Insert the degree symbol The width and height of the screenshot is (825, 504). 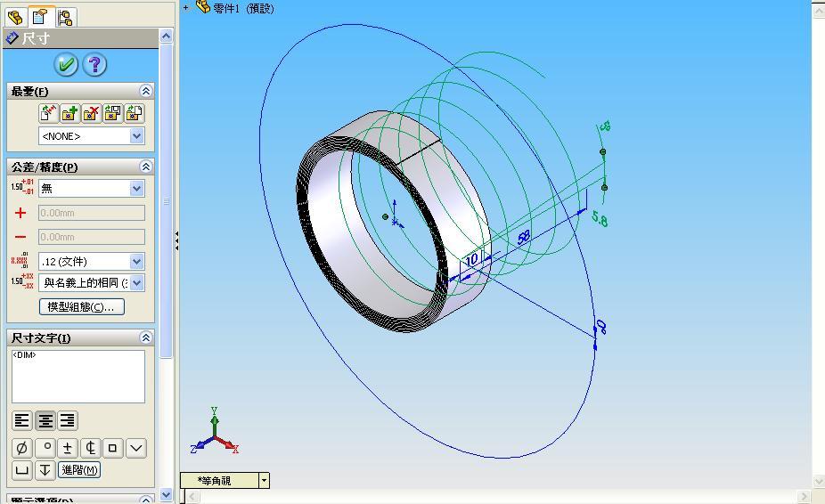coord(45,448)
